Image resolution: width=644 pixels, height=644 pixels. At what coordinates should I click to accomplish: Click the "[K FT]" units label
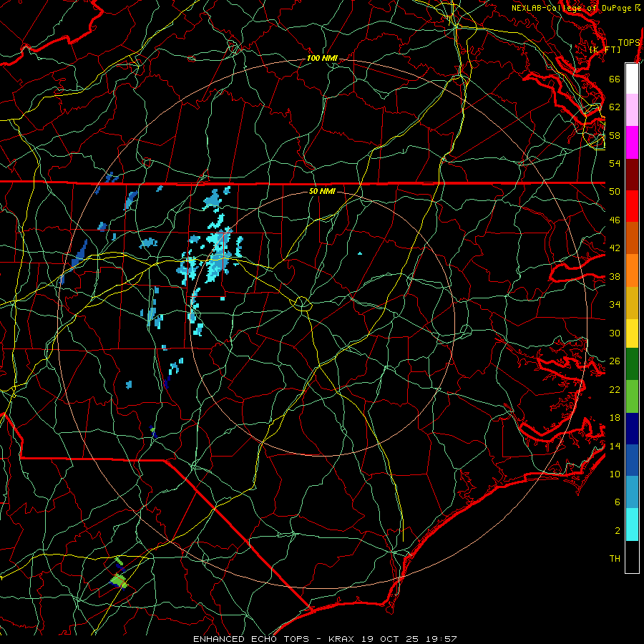tap(605, 49)
